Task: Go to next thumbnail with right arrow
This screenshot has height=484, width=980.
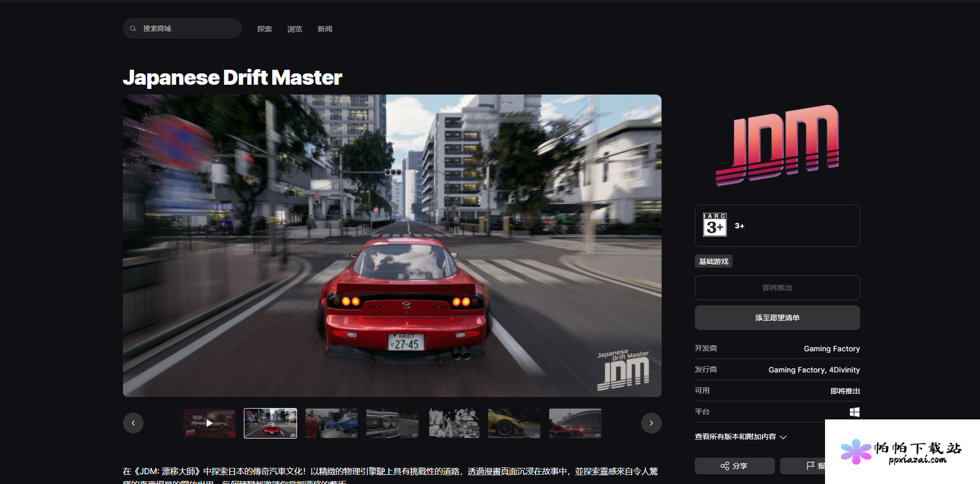Action: pyautogui.click(x=651, y=423)
